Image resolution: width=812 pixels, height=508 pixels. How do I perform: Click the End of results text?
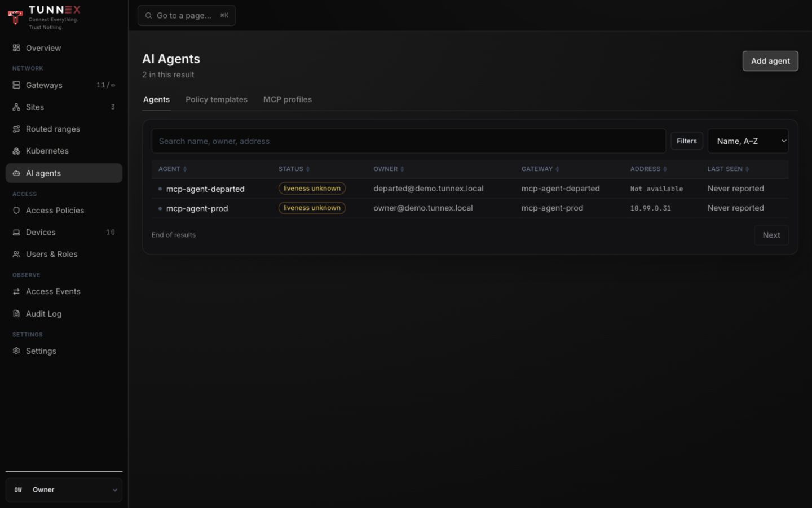pos(174,235)
